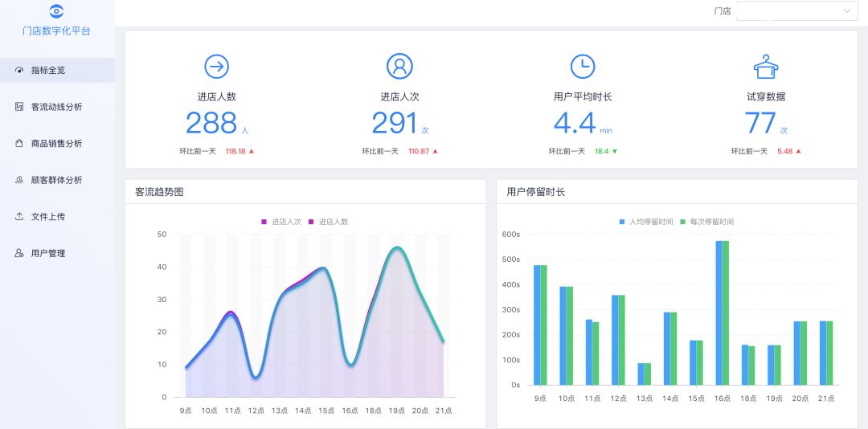868x429 pixels.
Task: Click the eye logo of 门店数字化平台
Action: pyautogui.click(x=56, y=11)
